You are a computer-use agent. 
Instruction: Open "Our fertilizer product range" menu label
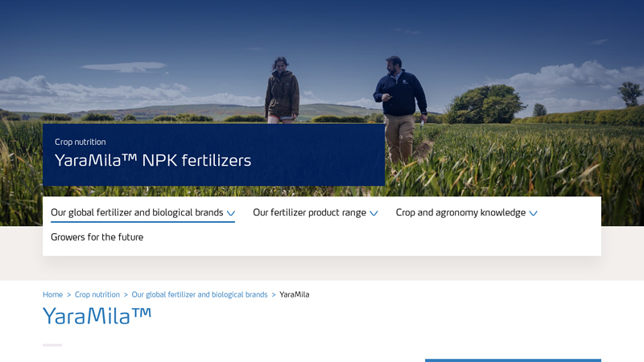coord(309,213)
